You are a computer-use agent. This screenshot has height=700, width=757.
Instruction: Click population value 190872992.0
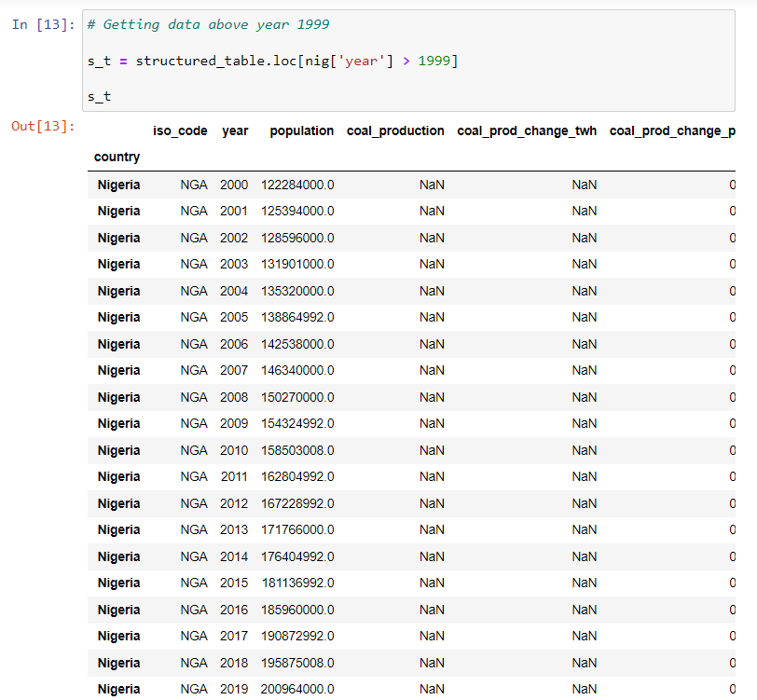coord(297,636)
